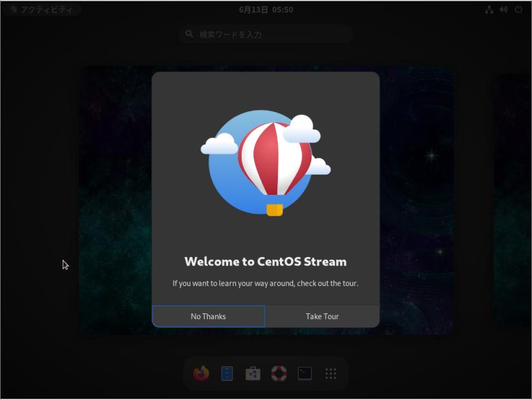Click the magnifier icon in the search bar

pos(189,34)
